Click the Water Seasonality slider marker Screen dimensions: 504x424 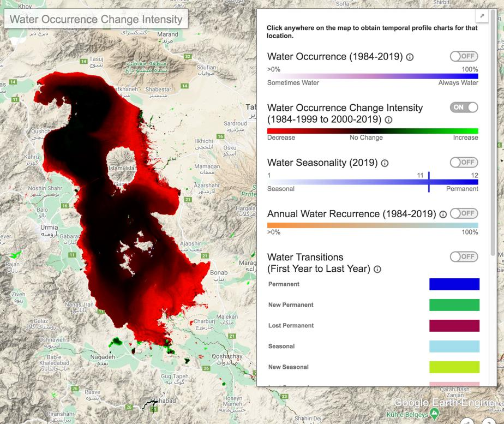tap(429, 182)
